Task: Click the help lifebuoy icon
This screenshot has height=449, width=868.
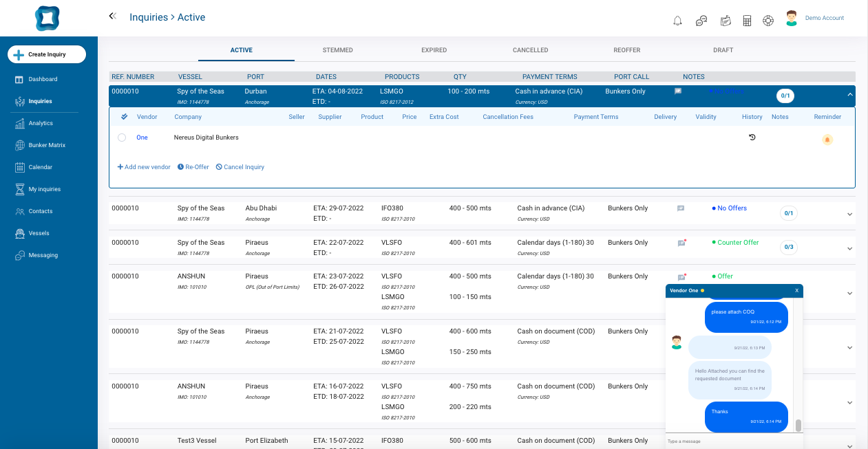Action: coord(768,21)
